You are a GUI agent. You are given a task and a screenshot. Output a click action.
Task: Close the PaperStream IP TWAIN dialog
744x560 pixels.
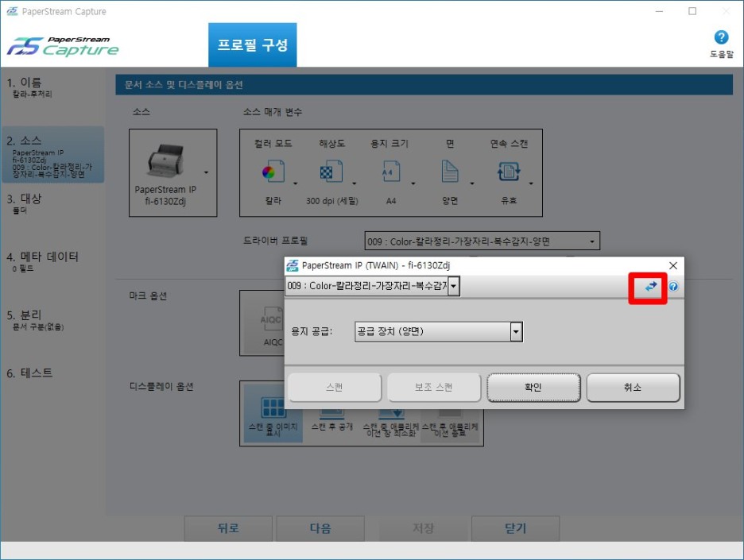672,265
